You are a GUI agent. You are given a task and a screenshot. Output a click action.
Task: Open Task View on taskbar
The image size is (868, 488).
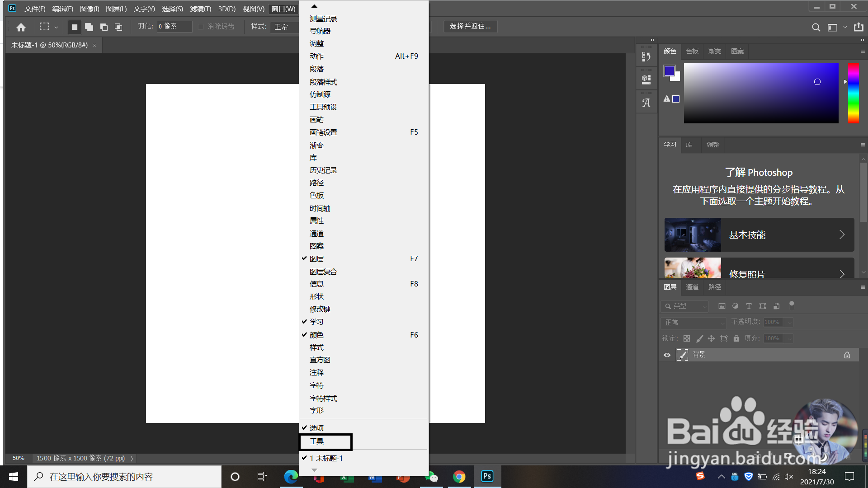262,477
